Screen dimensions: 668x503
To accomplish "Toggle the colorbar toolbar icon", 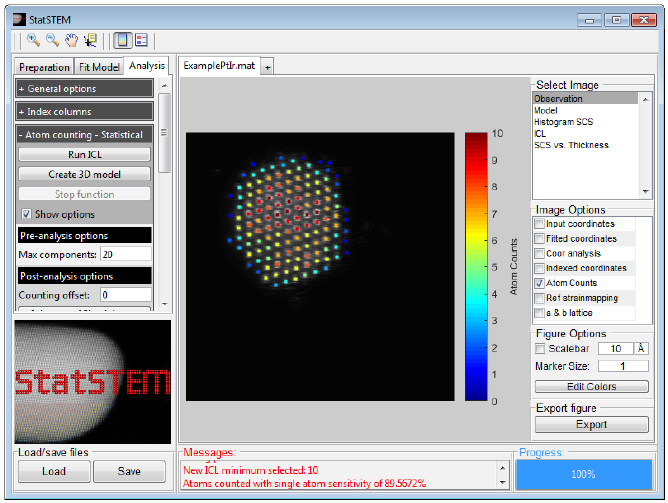I will click(121, 40).
